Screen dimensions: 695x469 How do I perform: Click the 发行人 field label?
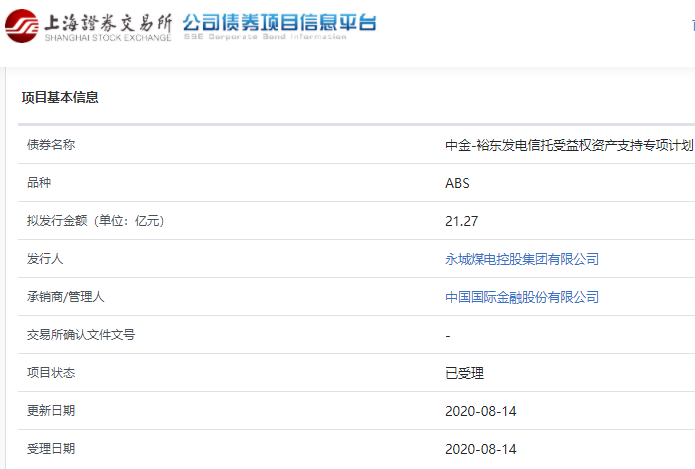pyautogui.click(x=45, y=259)
